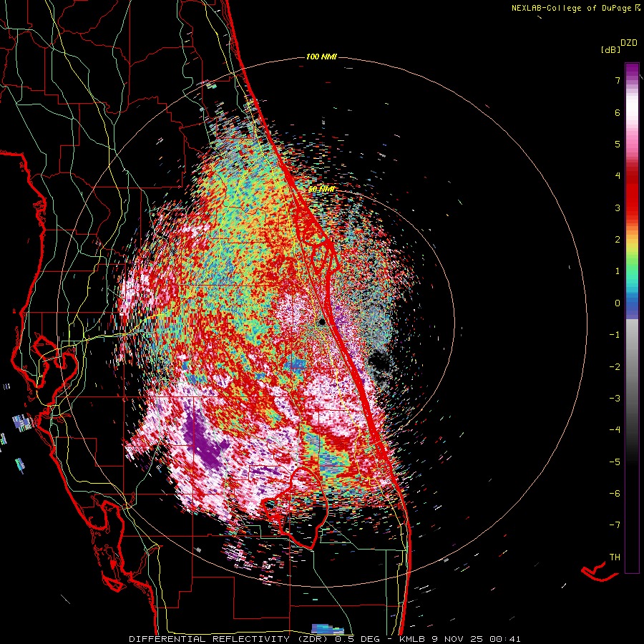Click the 4 value on the scale
The height and width of the screenshot is (644, 644).
point(618,176)
